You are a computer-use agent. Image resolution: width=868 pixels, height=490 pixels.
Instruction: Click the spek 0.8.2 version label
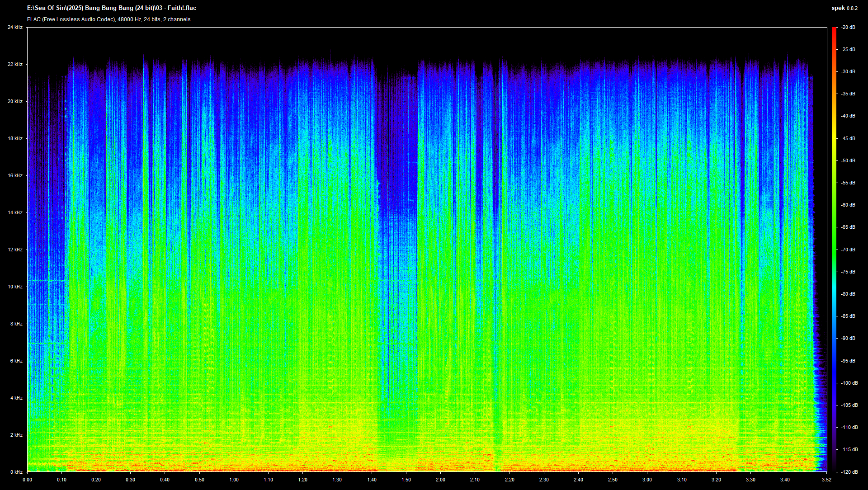pos(844,8)
